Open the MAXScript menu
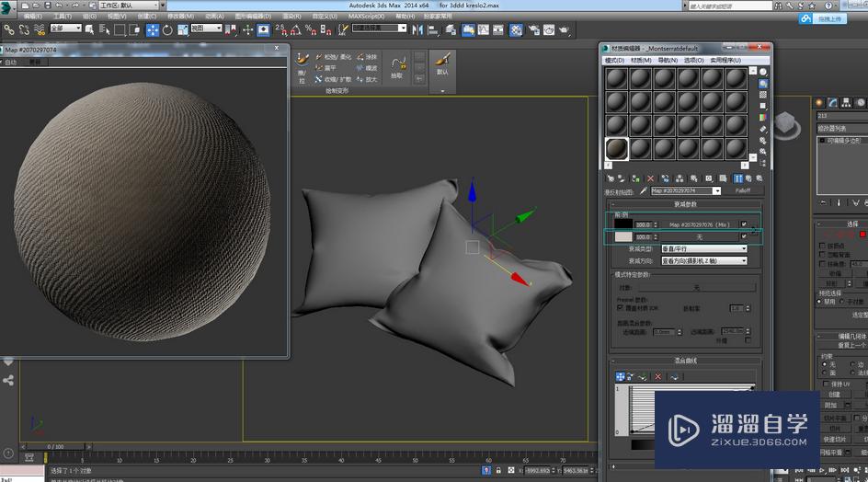The height and width of the screenshot is (482, 868). pos(367,17)
